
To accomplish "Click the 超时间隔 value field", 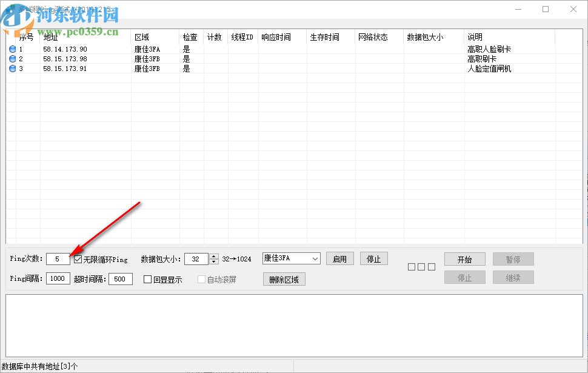I will click(x=119, y=279).
